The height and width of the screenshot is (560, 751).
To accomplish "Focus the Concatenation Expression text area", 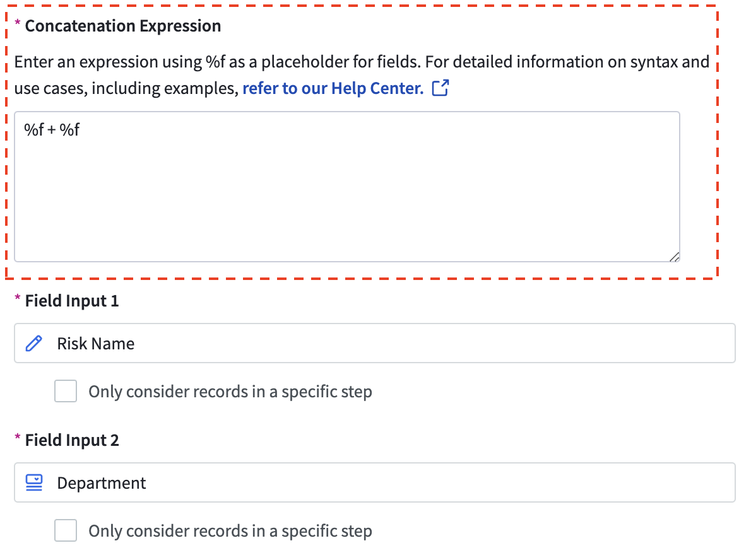I will coord(346,189).
